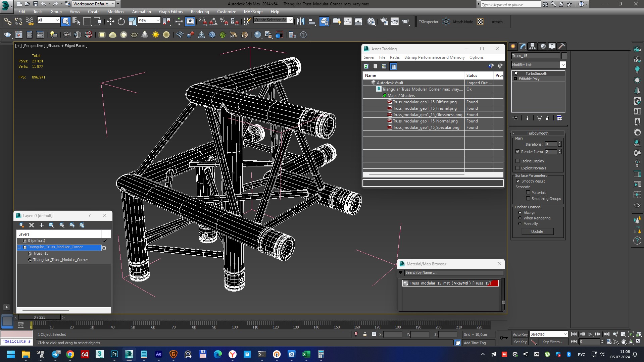
Task: Click the TSInspector Attach Mode gear icon
Action: point(446,22)
